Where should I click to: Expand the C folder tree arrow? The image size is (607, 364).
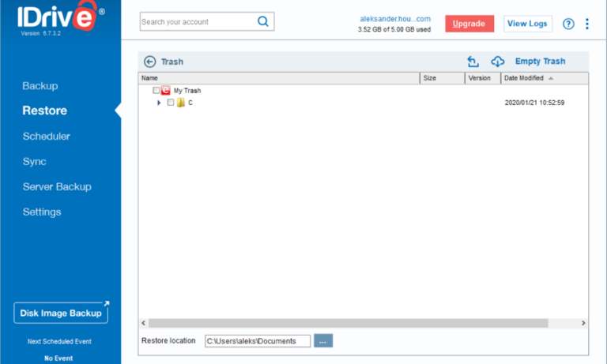159,103
